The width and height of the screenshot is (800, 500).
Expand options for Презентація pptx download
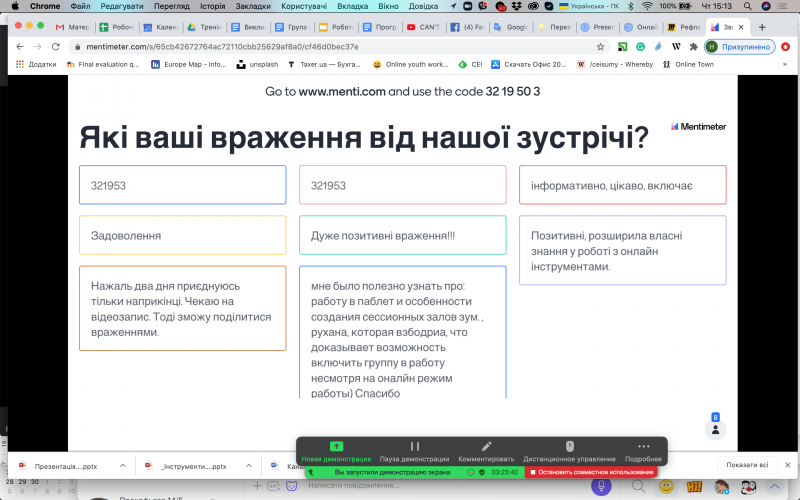(x=122, y=465)
